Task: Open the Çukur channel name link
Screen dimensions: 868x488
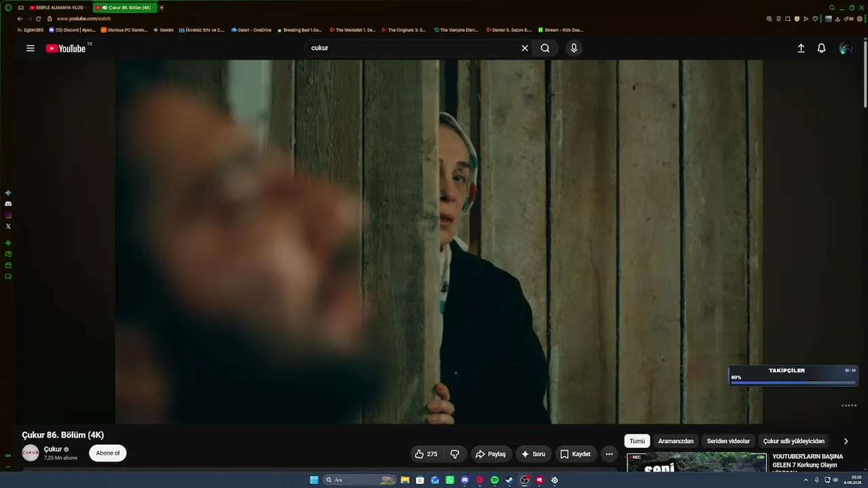Action: [53, 449]
